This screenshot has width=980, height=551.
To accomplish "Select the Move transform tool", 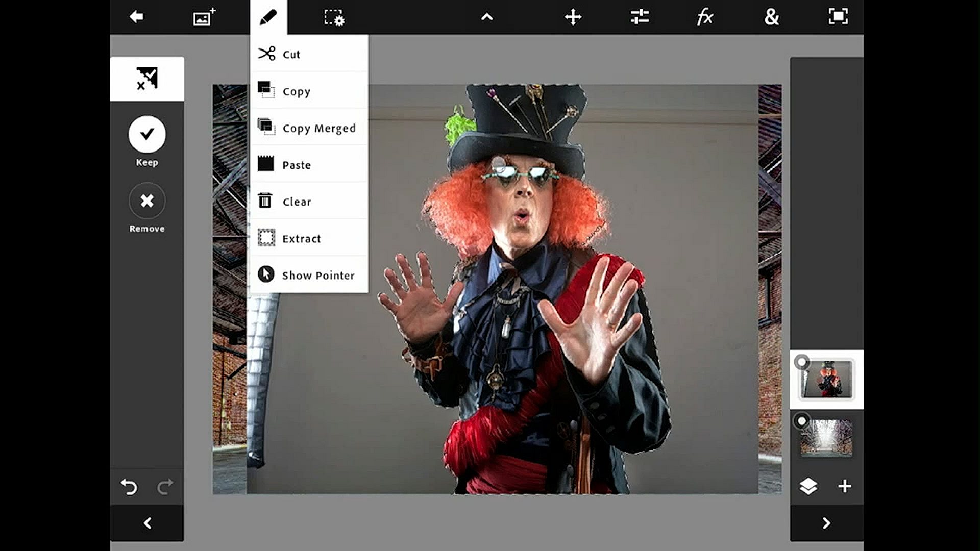I will [x=573, y=17].
